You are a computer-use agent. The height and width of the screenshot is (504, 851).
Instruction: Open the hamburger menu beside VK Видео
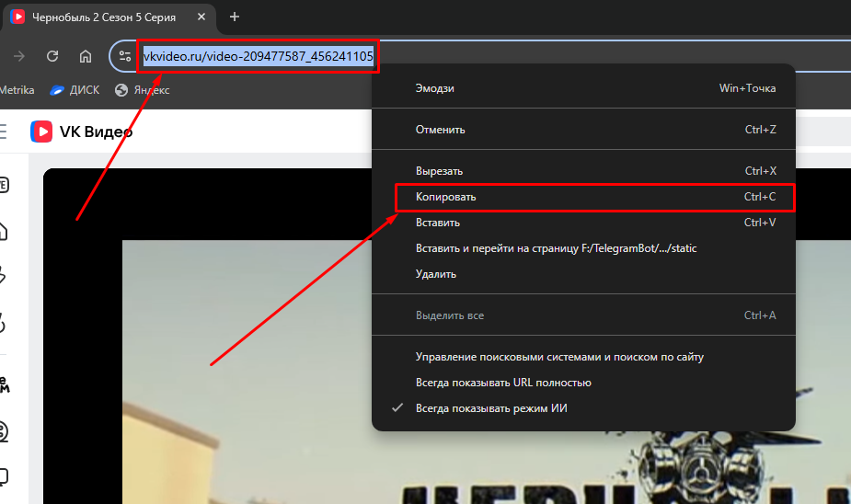[3, 132]
